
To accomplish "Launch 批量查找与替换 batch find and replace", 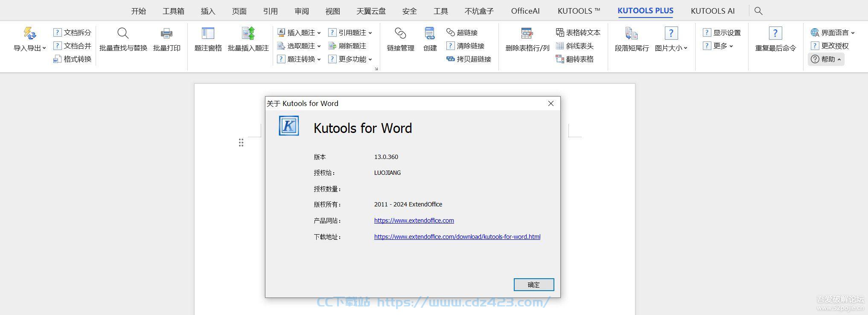I will 123,39.
